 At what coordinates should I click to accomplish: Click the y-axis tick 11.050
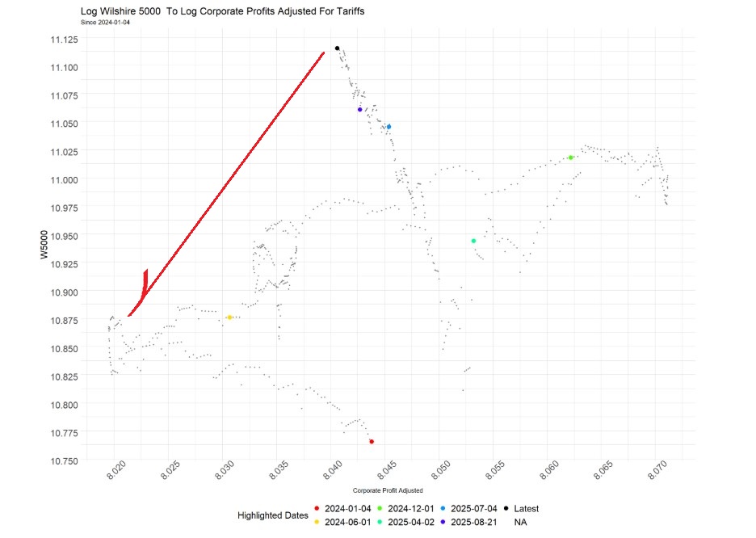click(64, 124)
